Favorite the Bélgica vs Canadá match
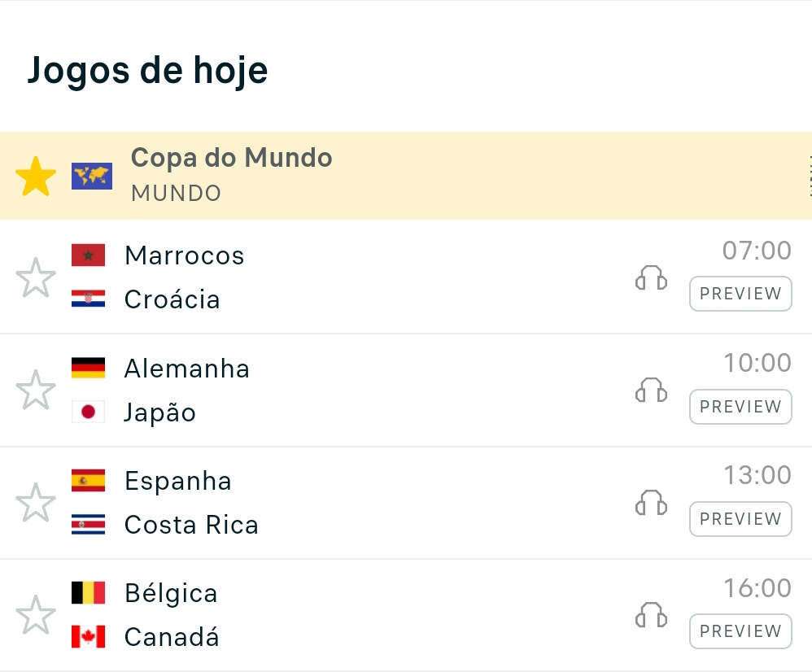The height and width of the screenshot is (672, 812). 36,614
